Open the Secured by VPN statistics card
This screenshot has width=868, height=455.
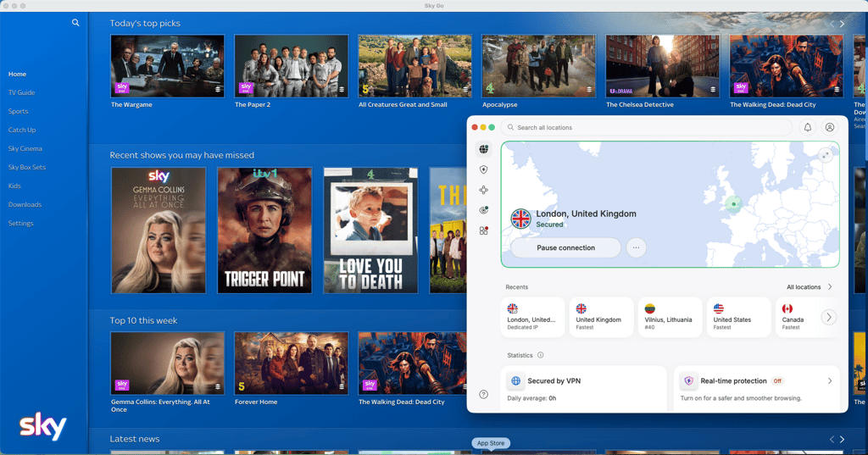(584, 388)
